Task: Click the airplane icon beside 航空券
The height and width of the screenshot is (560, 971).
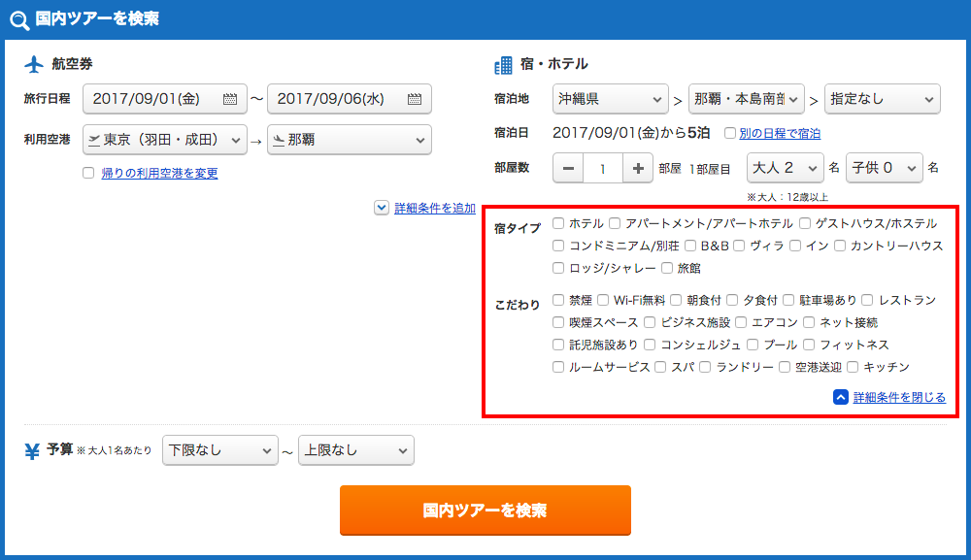Action: point(34,64)
